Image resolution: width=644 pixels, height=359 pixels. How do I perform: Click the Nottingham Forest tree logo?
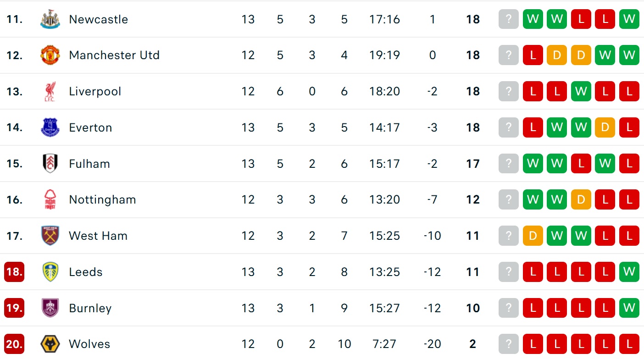50,199
